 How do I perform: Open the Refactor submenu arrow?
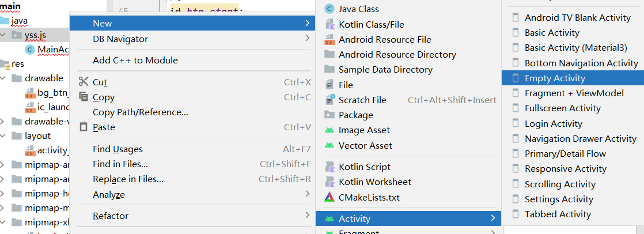[x=308, y=216]
